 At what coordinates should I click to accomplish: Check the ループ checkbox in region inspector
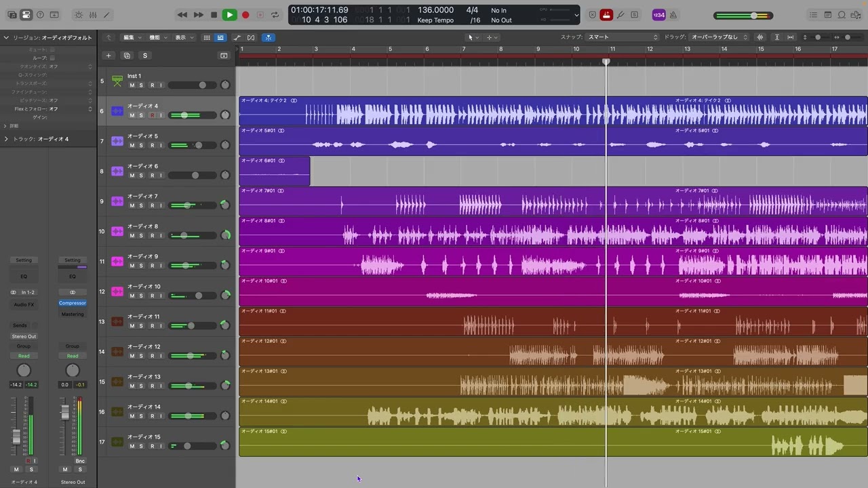pyautogui.click(x=52, y=58)
